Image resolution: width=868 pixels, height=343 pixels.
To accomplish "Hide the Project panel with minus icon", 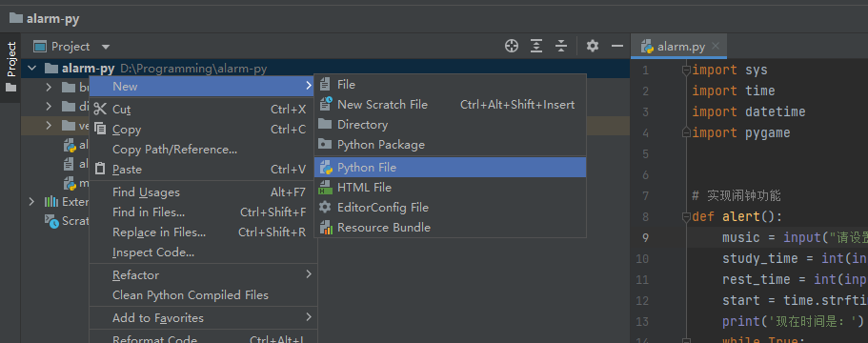I will (617, 46).
